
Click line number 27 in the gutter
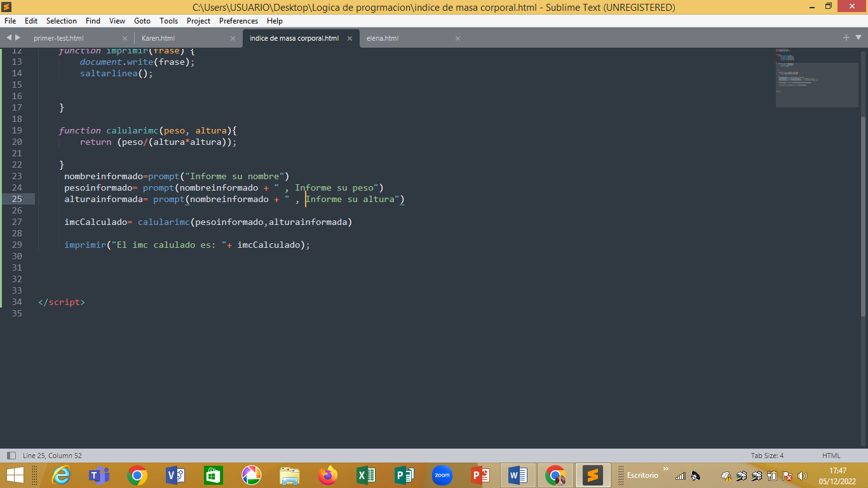point(17,222)
